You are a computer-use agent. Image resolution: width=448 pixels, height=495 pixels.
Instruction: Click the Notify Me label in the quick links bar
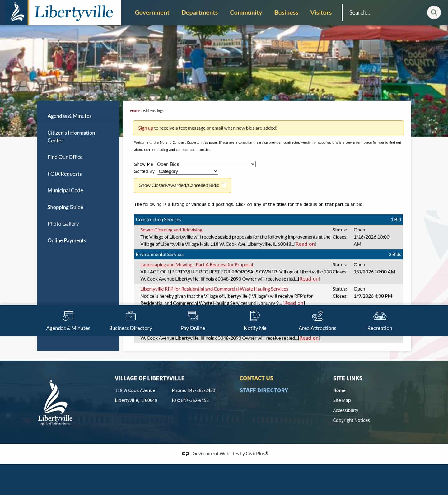pyautogui.click(x=255, y=328)
